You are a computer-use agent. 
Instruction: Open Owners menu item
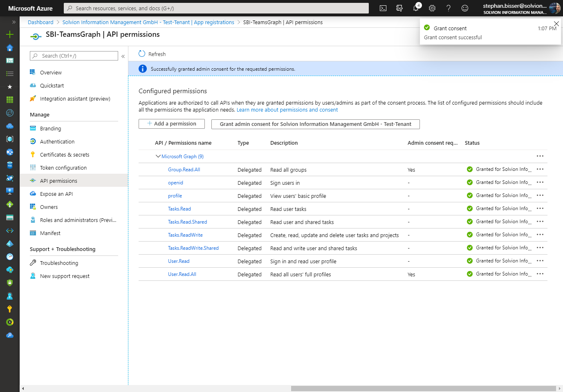point(49,207)
